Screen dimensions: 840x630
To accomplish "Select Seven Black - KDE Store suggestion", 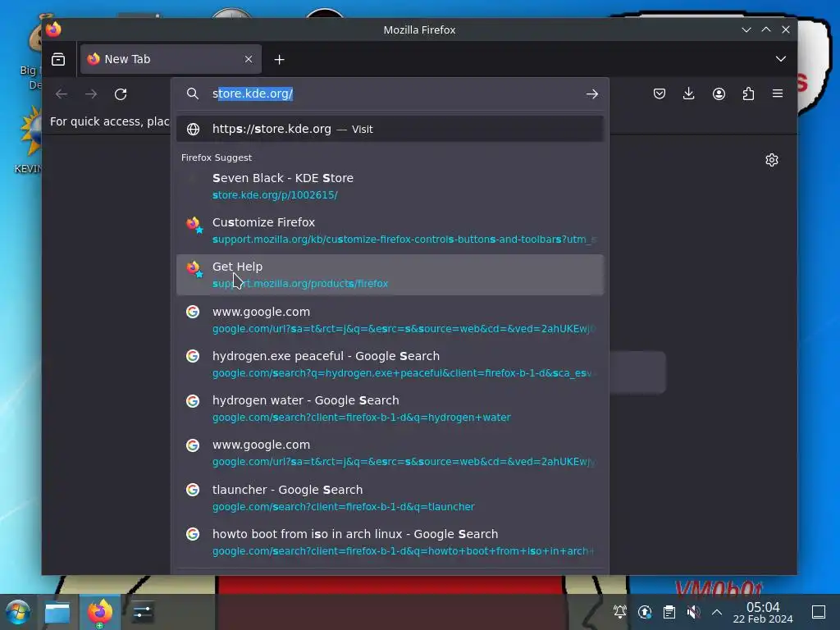I will click(390, 186).
